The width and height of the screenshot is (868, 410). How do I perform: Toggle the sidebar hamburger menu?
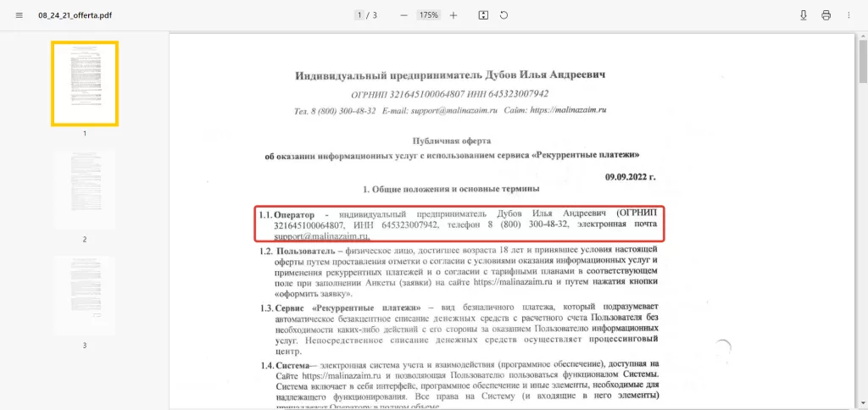pos(19,15)
